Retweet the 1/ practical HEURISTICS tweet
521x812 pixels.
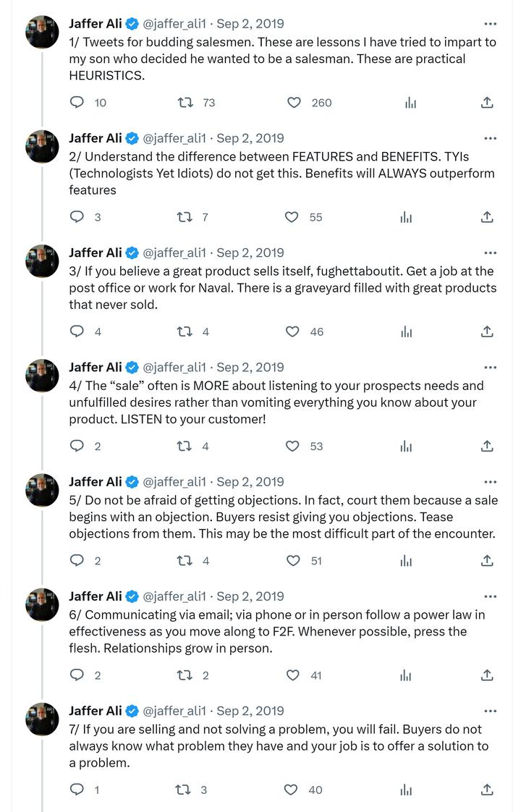[186, 103]
